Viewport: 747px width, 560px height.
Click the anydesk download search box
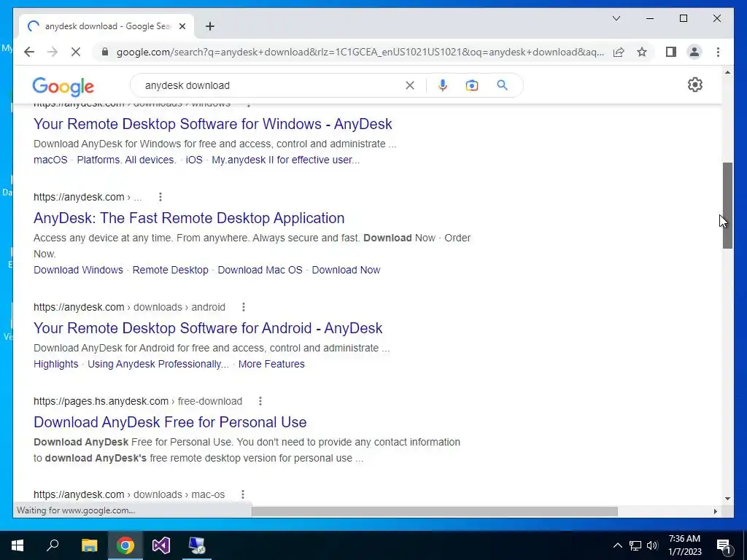click(271, 85)
